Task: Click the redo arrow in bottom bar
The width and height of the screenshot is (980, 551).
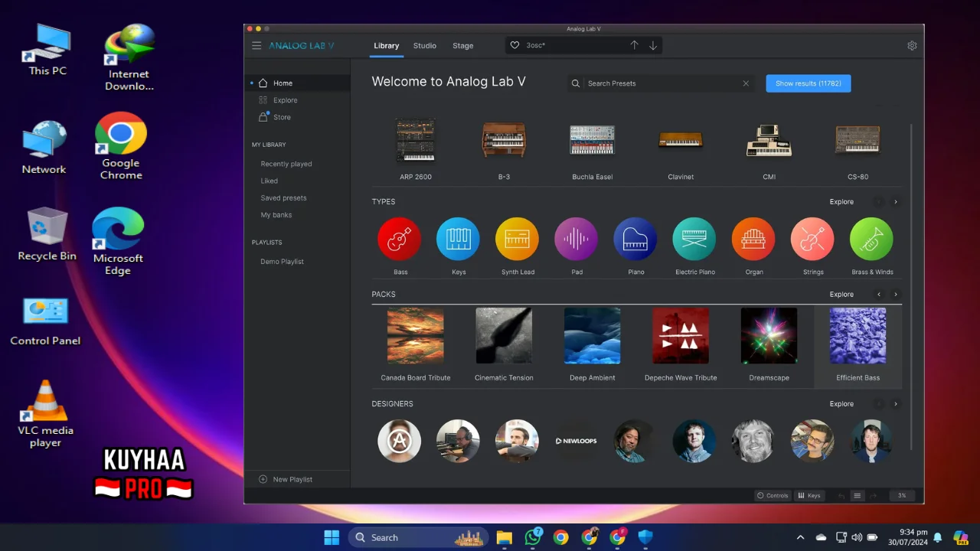Action: click(874, 496)
